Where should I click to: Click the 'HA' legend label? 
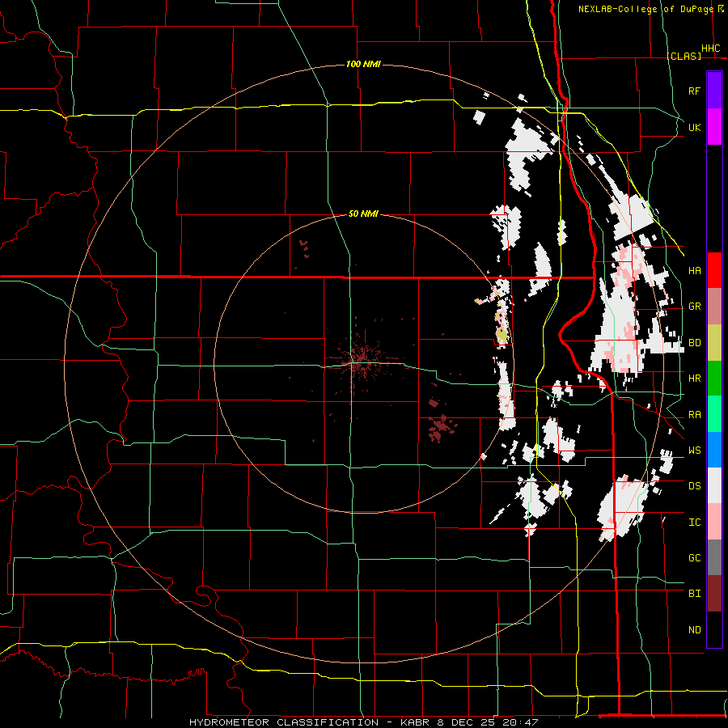pos(694,271)
